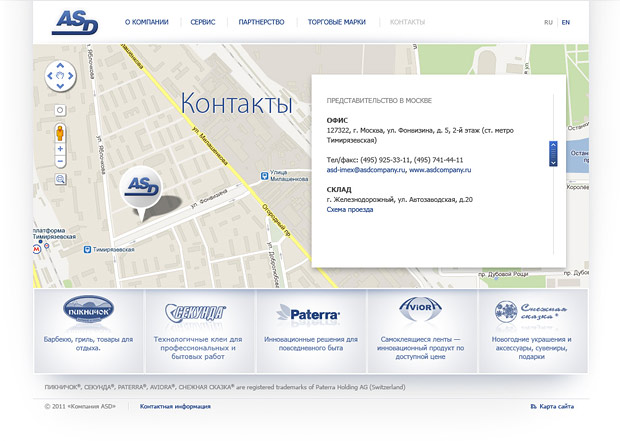Image resolution: width=620 pixels, height=441 pixels.
Task: Open the Paterra brand card
Action: pos(311,331)
